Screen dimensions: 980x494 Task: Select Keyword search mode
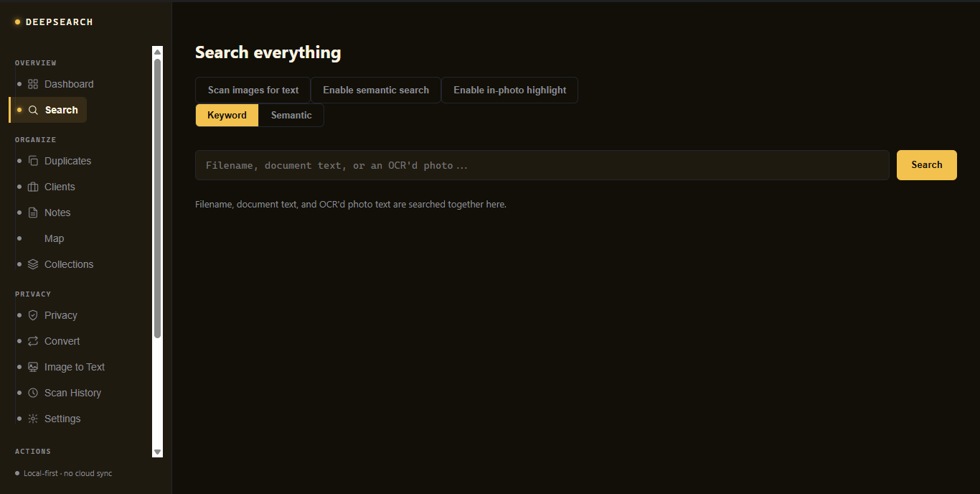pos(227,115)
